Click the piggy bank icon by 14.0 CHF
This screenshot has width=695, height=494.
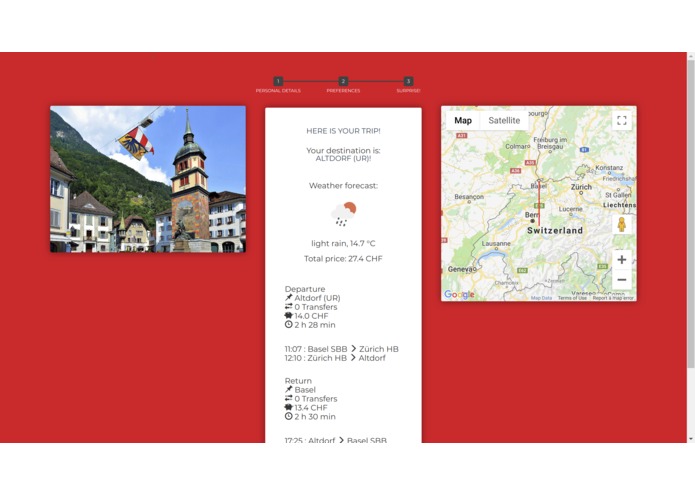289,315
